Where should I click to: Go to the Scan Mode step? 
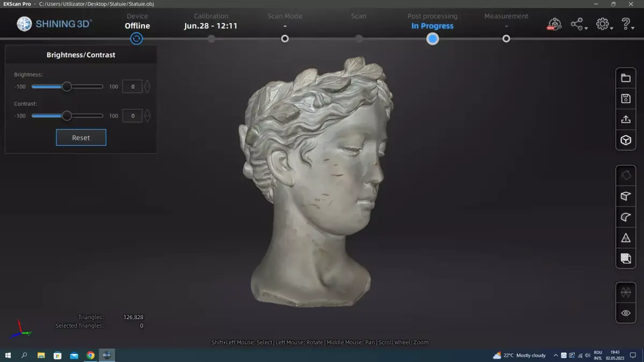pos(284,21)
